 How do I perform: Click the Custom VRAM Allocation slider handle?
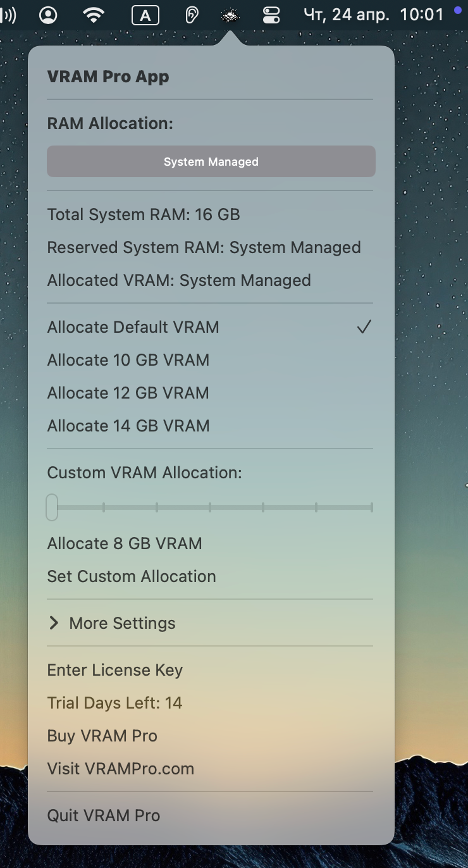[52, 507]
